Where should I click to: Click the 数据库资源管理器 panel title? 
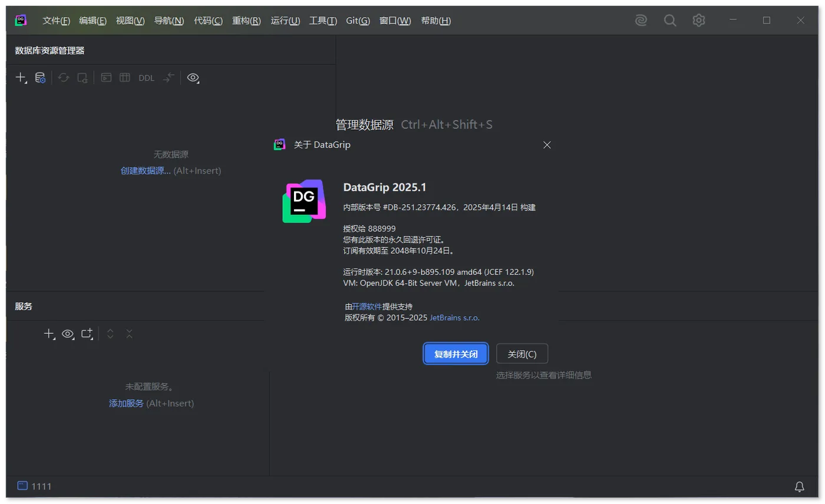49,51
